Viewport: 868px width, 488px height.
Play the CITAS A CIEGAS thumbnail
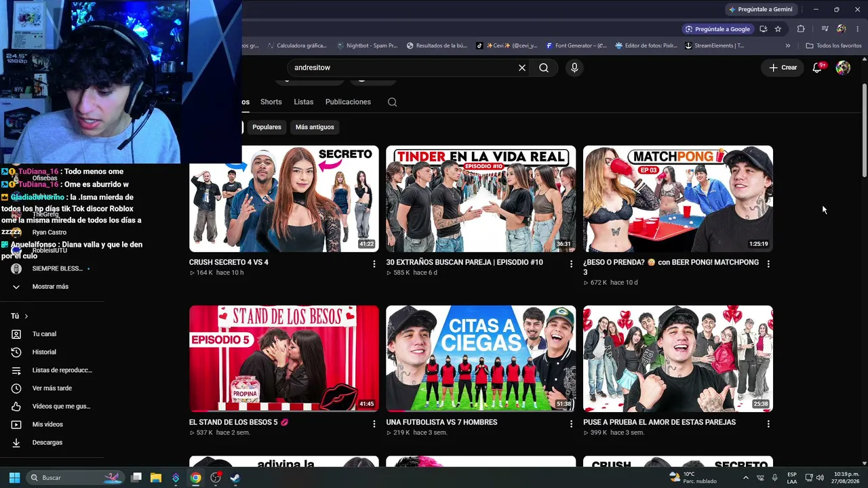481,359
